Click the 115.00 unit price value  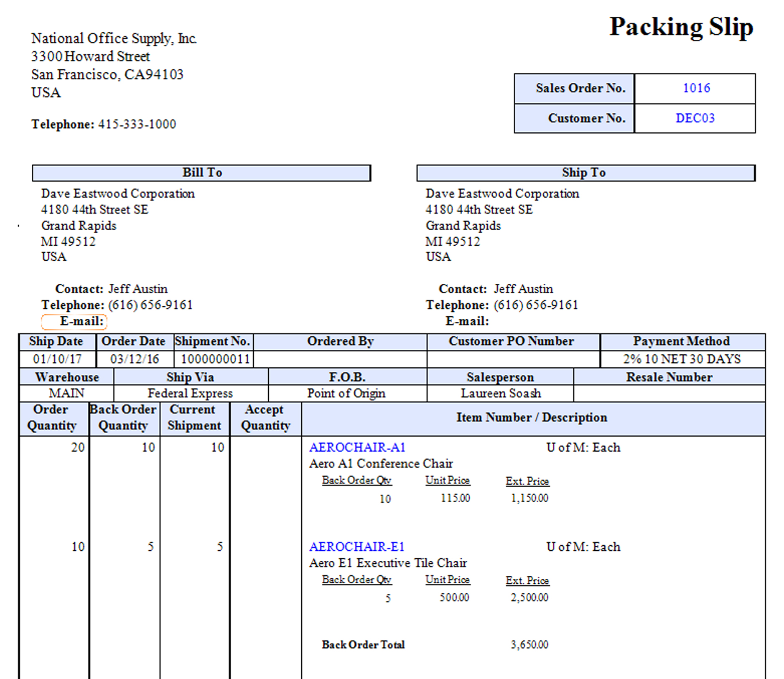point(455,498)
